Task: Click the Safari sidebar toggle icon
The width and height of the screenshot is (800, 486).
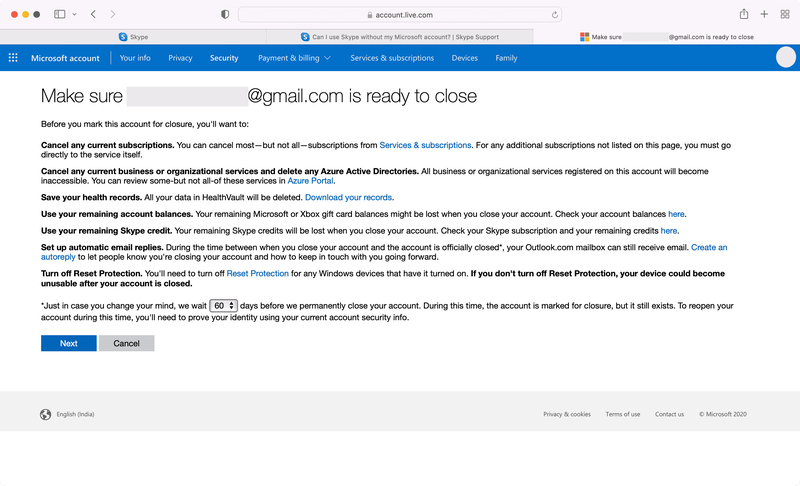Action: click(60, 14)
